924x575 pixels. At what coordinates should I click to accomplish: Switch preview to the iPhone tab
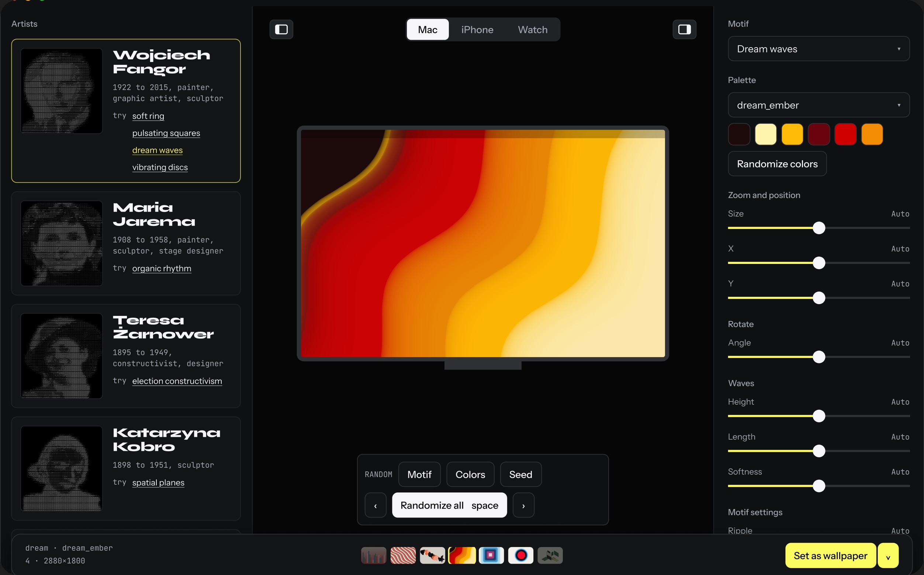coord(477,29)
